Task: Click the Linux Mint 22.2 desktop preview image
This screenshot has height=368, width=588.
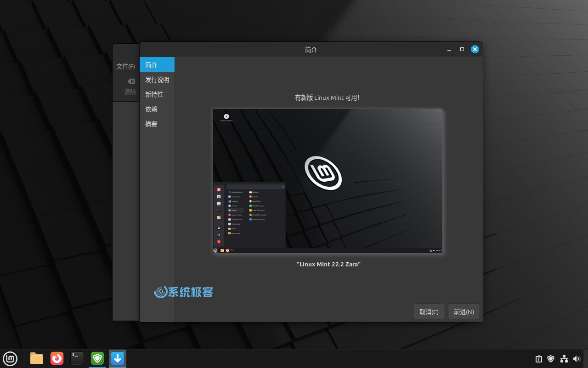Action: 328,181
